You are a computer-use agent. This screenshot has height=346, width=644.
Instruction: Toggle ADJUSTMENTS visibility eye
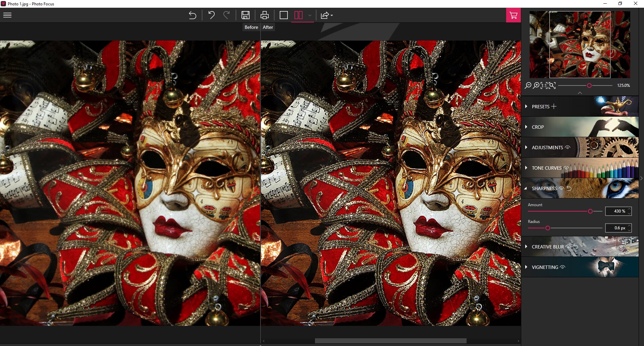[568, 147]
